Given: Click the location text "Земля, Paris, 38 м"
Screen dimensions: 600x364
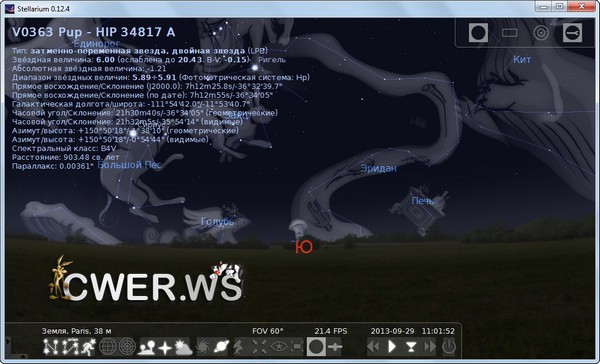Looking at the screenshot, I should click(77, 331).
